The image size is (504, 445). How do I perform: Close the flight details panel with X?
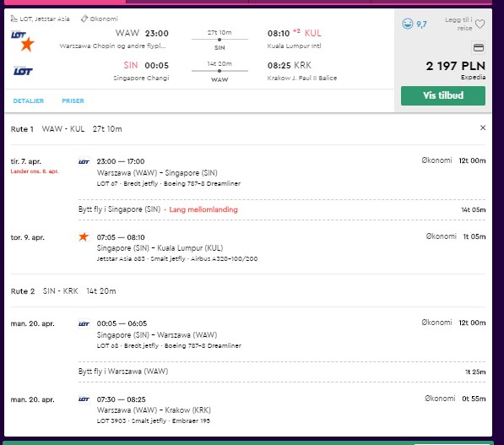[483, 128]
